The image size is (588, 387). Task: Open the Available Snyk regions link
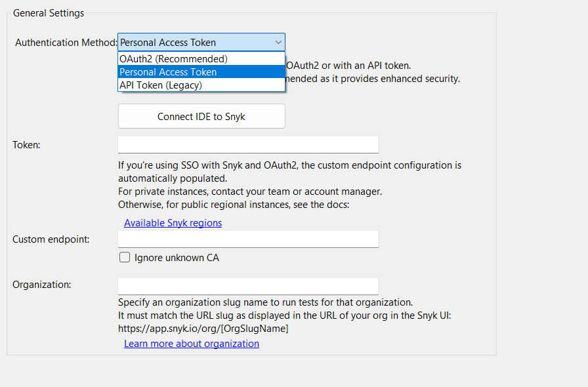[173, 223]
